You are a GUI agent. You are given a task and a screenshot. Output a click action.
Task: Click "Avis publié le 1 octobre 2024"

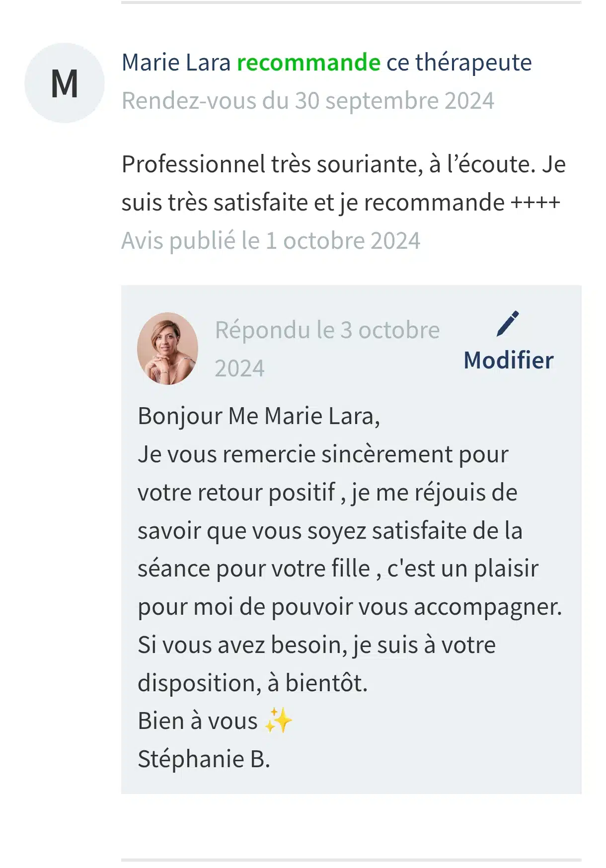tap(271, 241)
